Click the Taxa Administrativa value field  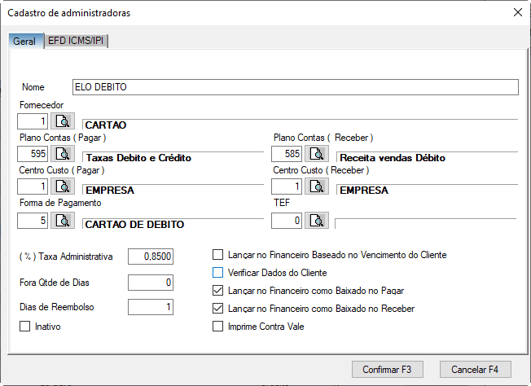point(151,256)
